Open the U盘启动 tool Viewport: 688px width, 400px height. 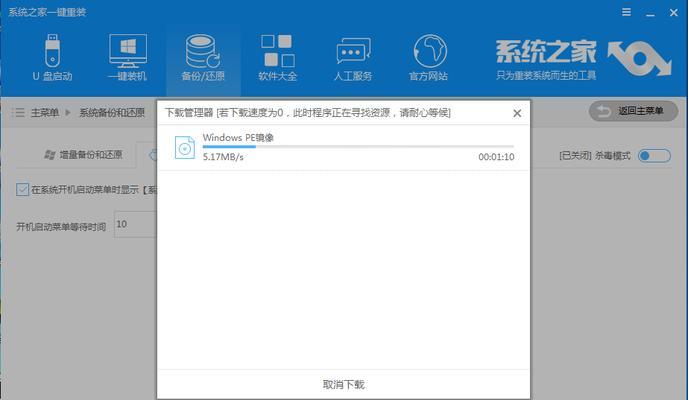(x=52, y=58)
